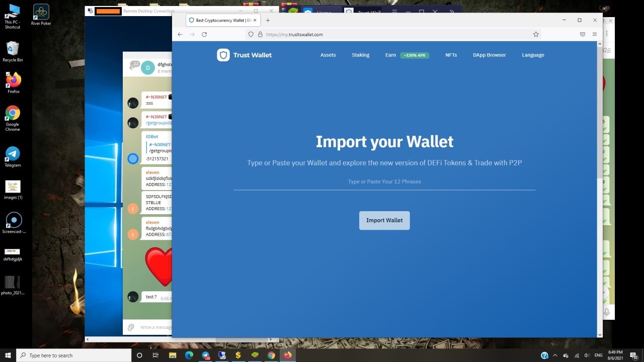Click the +130% APR badge
The height and width of the screenshot is (362, 644).
point(415,55)
